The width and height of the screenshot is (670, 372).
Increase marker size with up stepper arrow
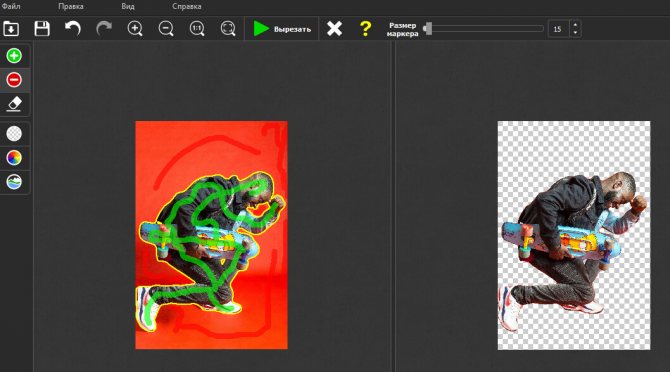point(575,25)
